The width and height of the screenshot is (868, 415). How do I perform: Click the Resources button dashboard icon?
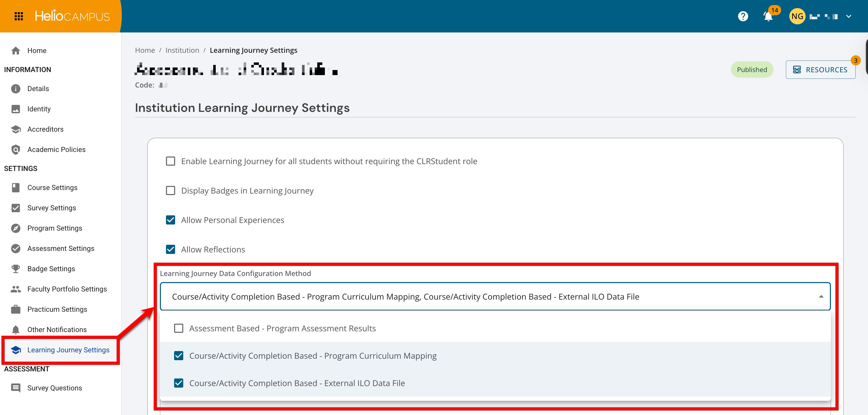pyautogui.click(x=797, y=70)
